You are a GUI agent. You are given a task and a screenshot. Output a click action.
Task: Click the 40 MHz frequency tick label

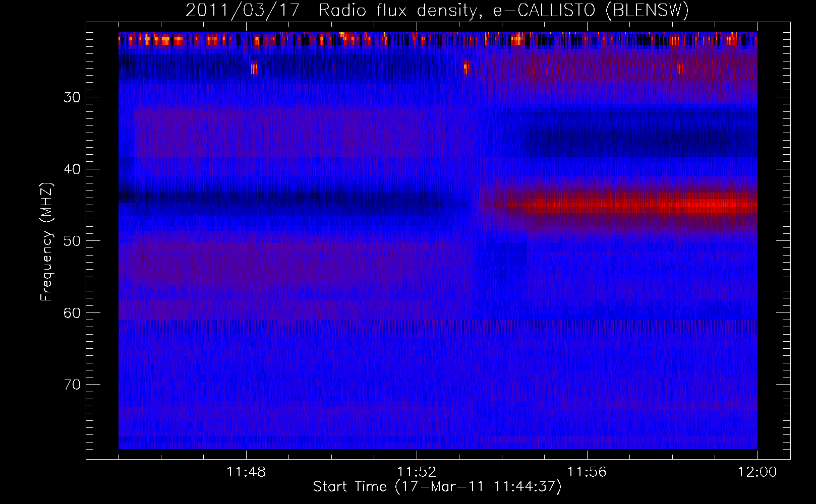(72, 169)
